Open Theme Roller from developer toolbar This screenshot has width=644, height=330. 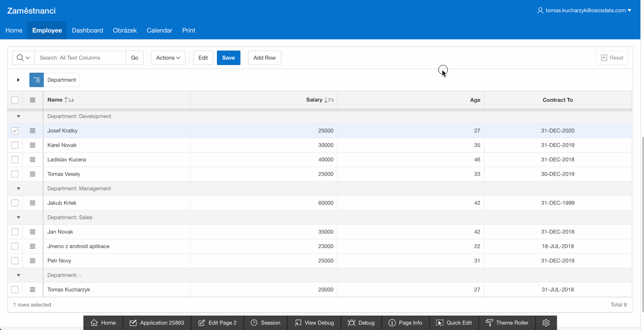click(507, 323)
